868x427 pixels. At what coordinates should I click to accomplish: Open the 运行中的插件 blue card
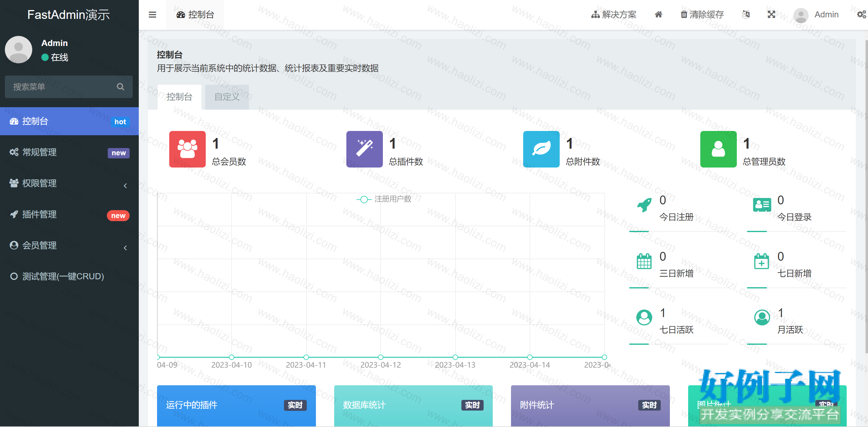click(236, 406)
